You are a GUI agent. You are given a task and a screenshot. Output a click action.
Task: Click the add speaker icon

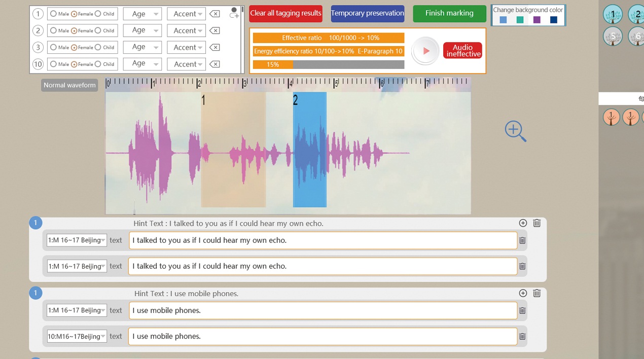click(x=234, y=13)
